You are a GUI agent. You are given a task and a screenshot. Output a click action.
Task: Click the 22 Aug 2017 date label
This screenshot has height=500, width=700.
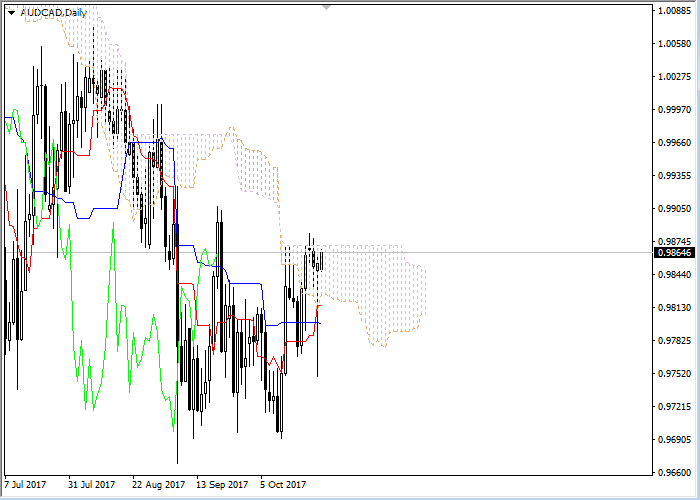pyautogui.click(x=158, y=484)
